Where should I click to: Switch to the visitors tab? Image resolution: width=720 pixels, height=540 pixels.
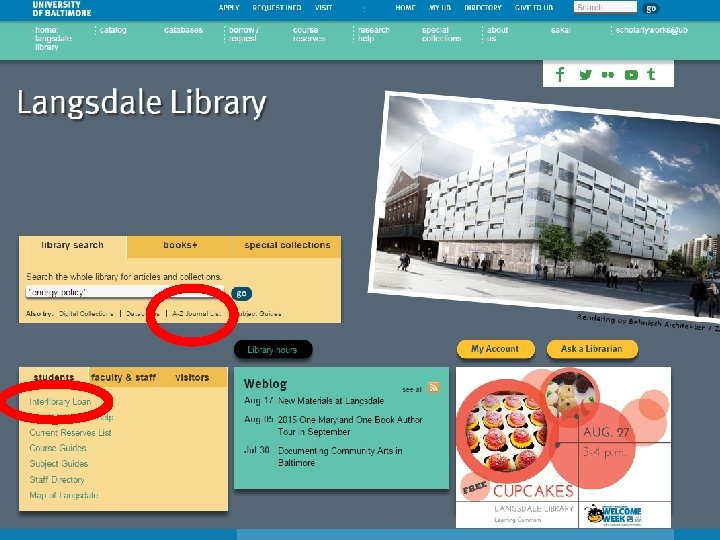point(192,377)
